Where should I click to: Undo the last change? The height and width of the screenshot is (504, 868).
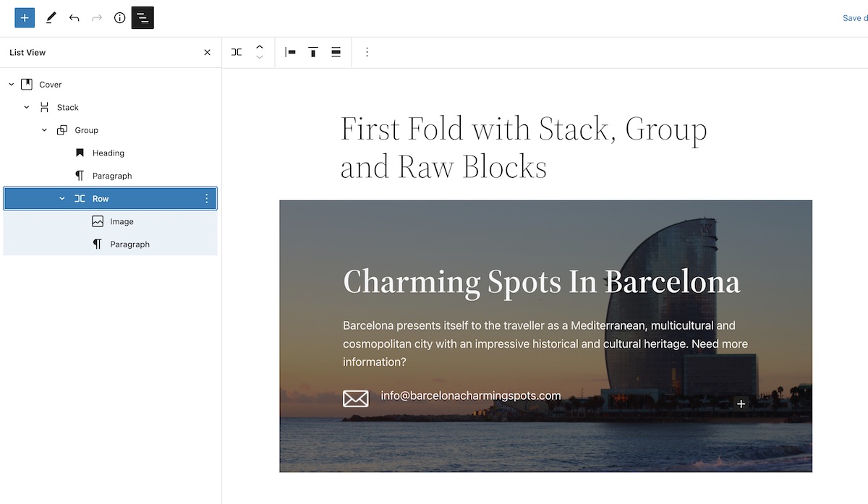(74, 18)
